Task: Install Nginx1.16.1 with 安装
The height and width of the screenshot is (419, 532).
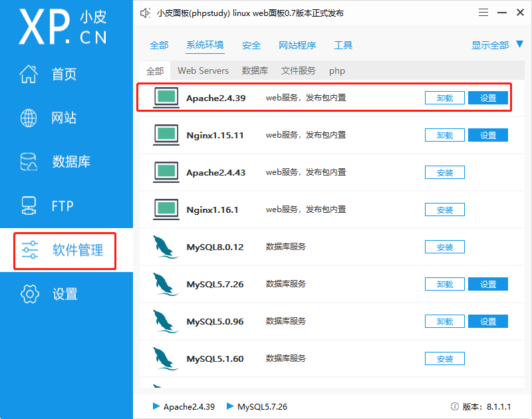Action: tap(444, 209)
